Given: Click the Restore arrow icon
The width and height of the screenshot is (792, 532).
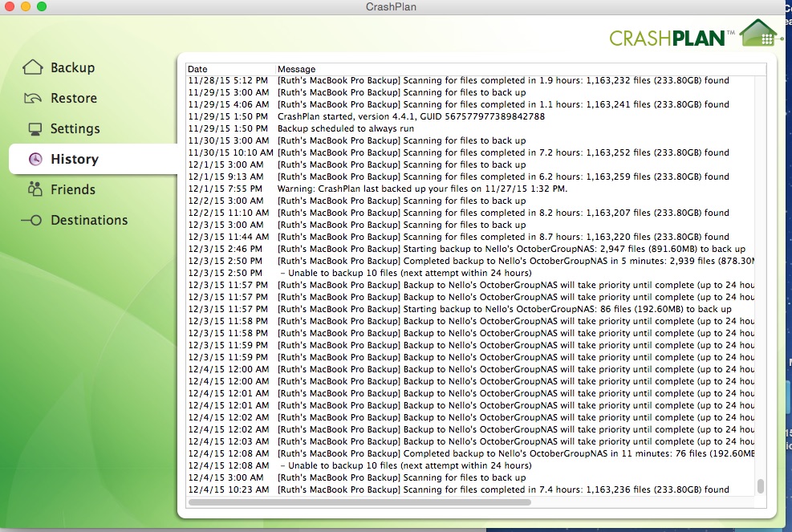Looking at the screenshot, I should (x=33, y=98).
